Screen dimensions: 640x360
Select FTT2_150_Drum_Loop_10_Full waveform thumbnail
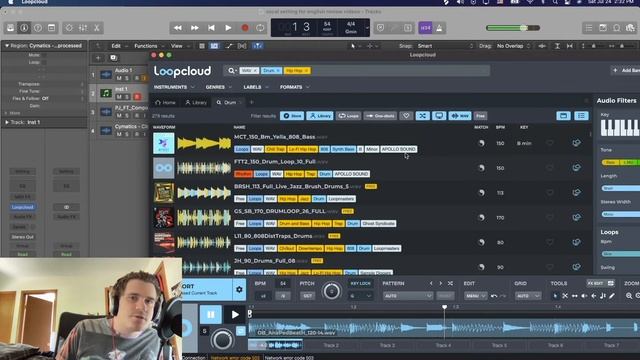click(x=204, y=168)
